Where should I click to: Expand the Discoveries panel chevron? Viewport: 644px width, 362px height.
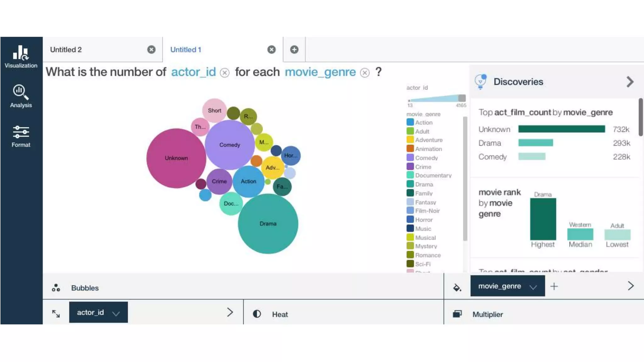click(630, 82)
